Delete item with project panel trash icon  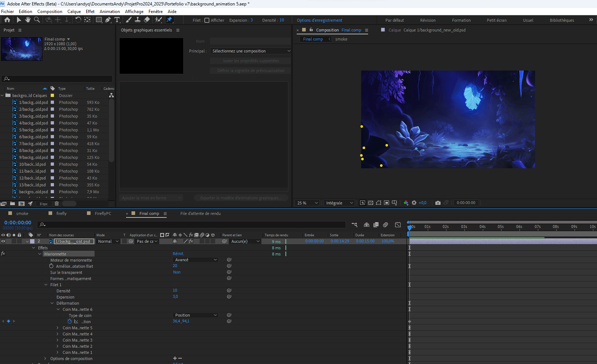click(57, 204)
